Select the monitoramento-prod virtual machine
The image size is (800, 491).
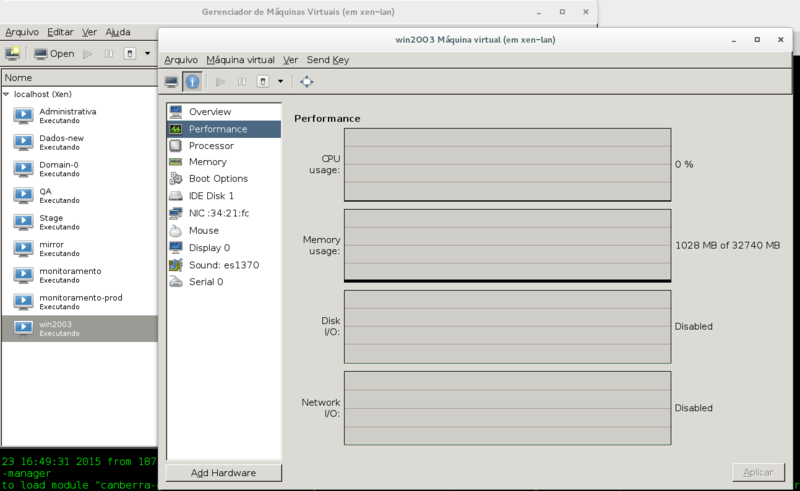tap(80, 302)
